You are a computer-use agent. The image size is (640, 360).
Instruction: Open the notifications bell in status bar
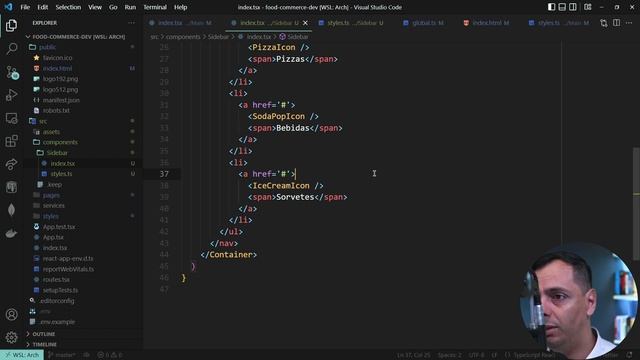click(629, 355)
